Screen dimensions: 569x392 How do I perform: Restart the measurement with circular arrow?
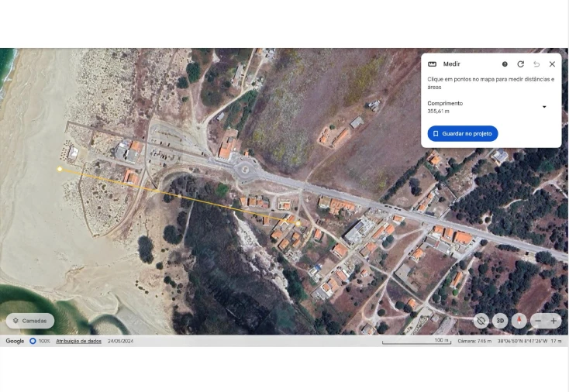point(520,64)
